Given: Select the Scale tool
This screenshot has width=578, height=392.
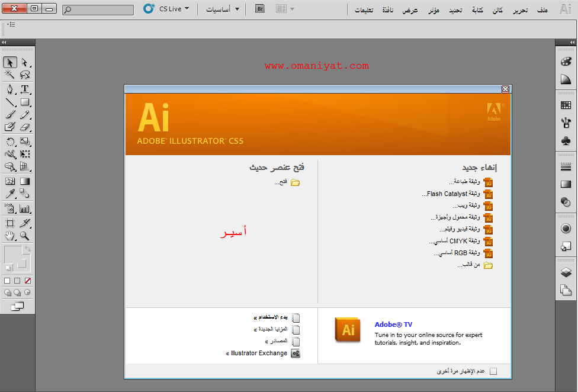Looking at the screenshot, I should click(25, 142).
